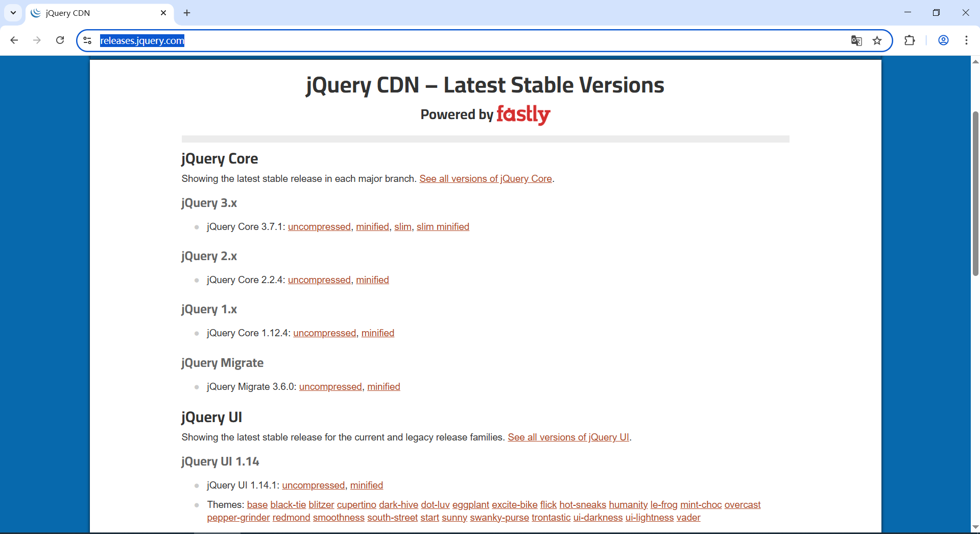Open jQuery Migrate 3.6.0 minified link
Viewport: 980px width, 534px height.
click(x=384, y=387)
